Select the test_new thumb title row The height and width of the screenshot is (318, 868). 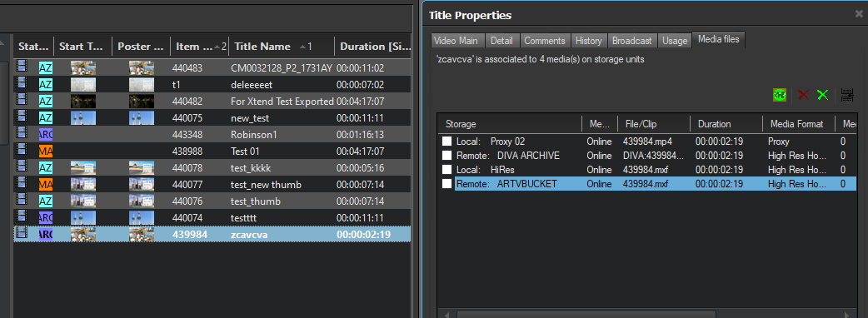point(212,184)
